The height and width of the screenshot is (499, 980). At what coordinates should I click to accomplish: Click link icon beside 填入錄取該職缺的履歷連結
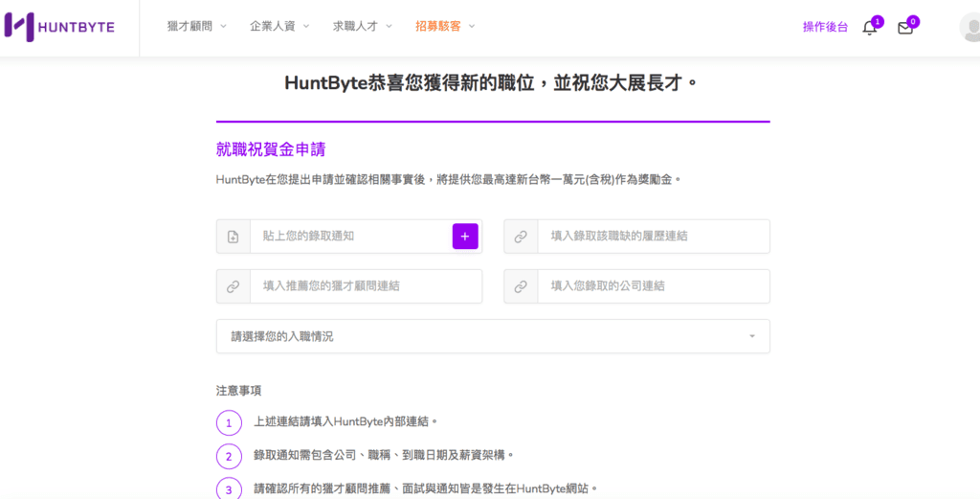(521, 237)
